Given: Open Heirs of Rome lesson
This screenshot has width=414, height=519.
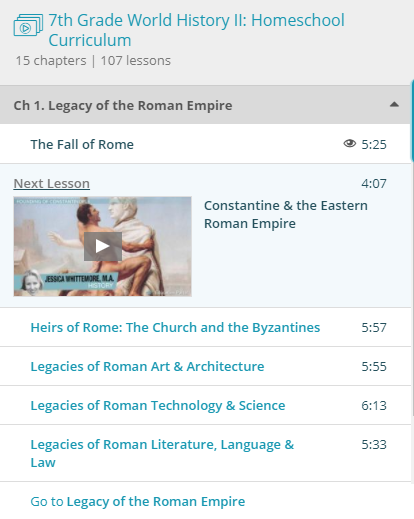Looking at the screenshot, I should tap(175, 327).
